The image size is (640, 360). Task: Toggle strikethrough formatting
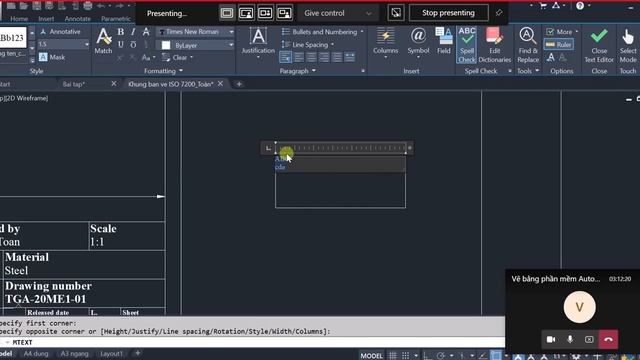pos(146,32)
